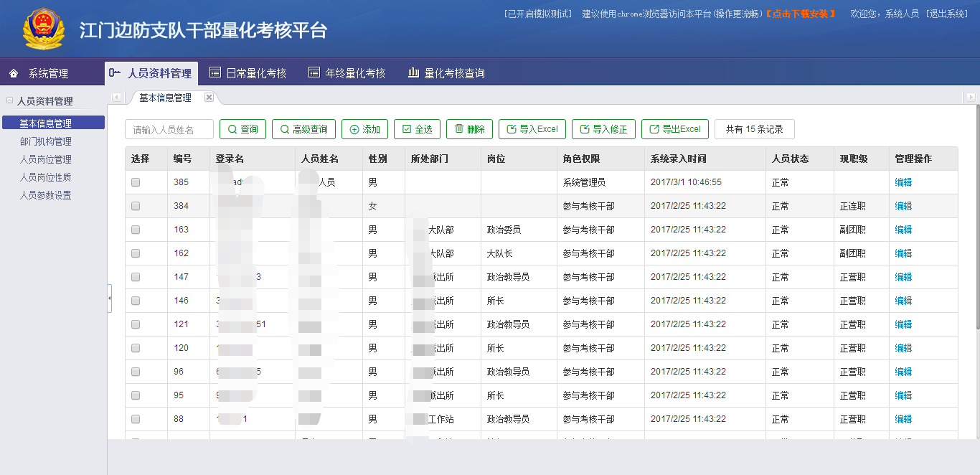Click 编辑 for record 120
This screenshot has width=980, height=475.
coord(903,348)
